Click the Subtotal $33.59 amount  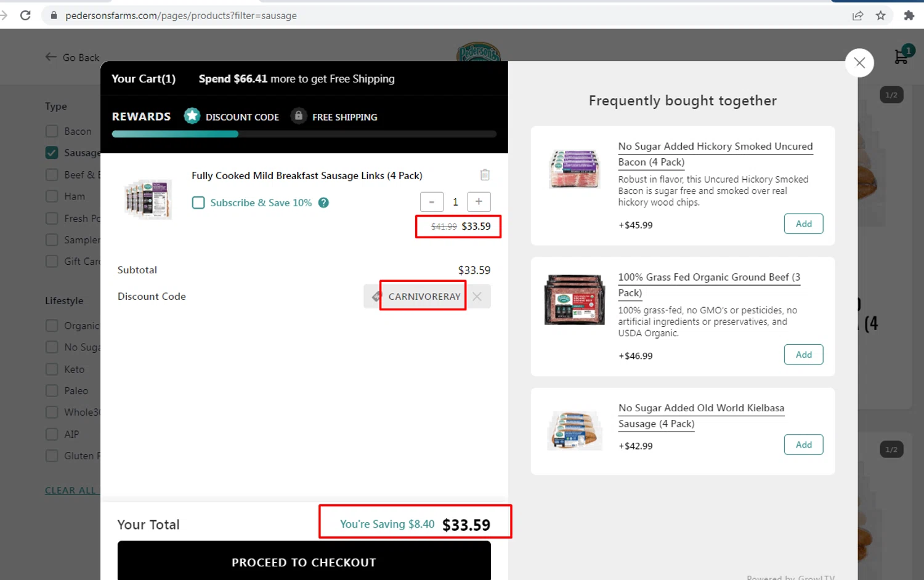[x=474, y=270]
